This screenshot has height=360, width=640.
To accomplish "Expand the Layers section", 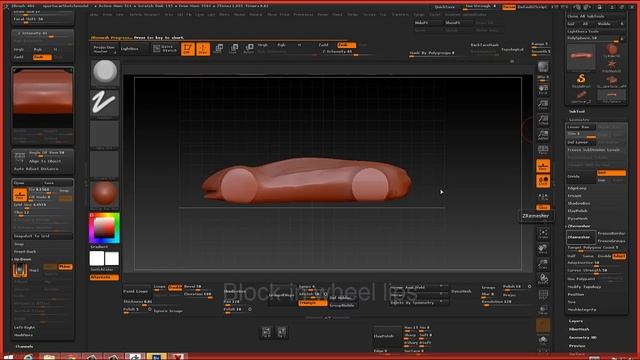I will [x=576, y=321].
